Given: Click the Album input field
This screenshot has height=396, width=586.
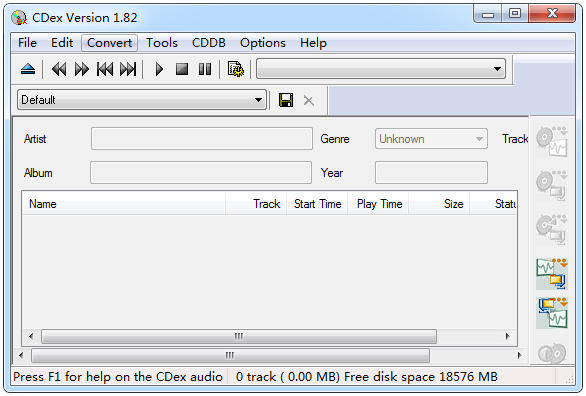Looking at the screenshot, I should (x=201, y=172).
